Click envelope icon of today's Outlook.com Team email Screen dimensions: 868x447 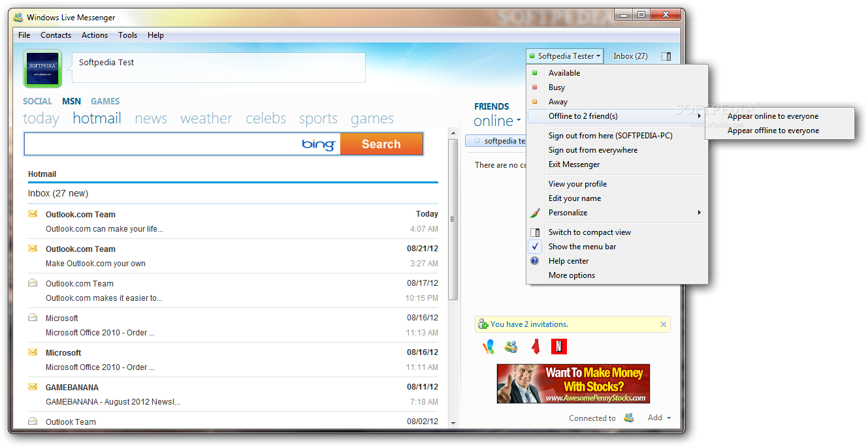33,214
